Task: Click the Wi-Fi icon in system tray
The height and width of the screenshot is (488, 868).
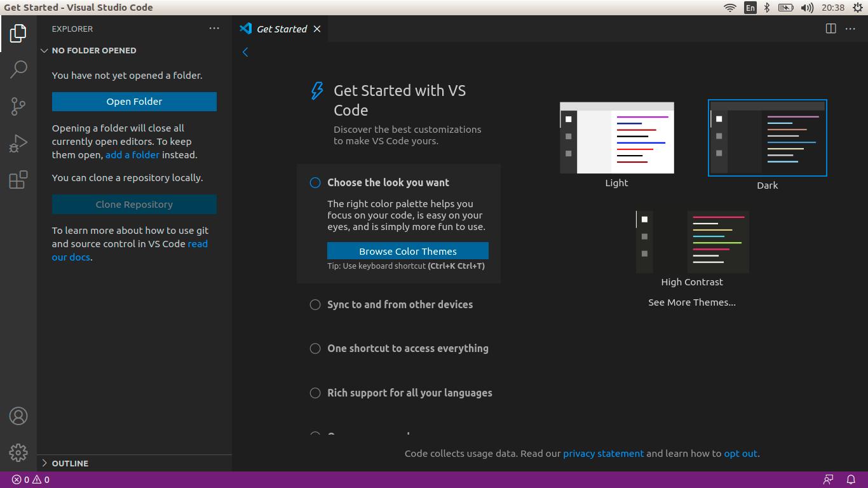Action: click(730, 8)
